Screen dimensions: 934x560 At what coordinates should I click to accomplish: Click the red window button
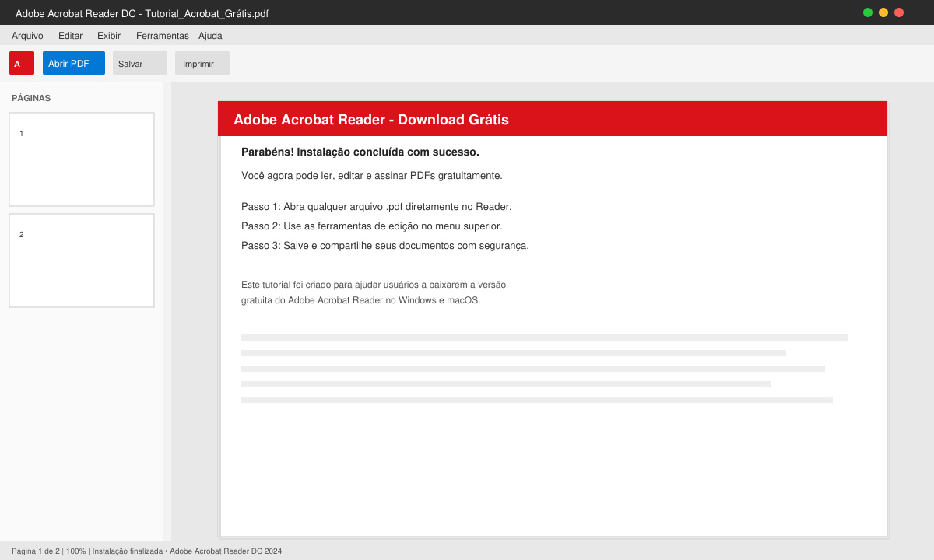point(899,12)
